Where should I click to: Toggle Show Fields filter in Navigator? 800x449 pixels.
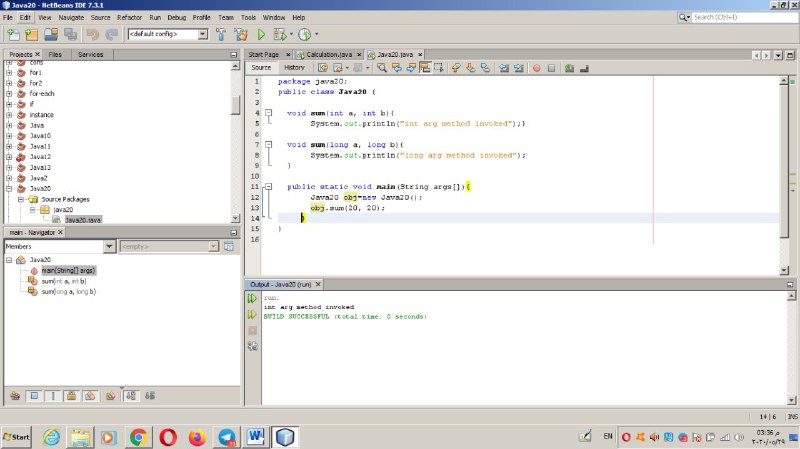coord(34,395)
